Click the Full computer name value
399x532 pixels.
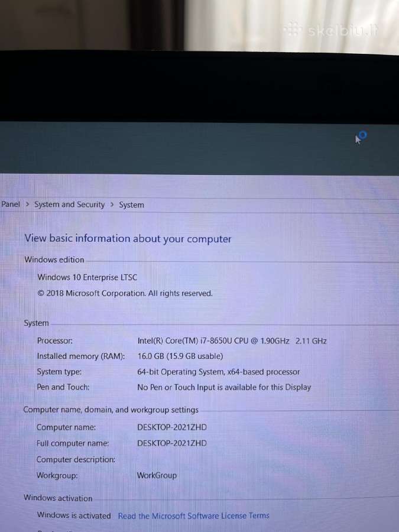pos(172,443)
